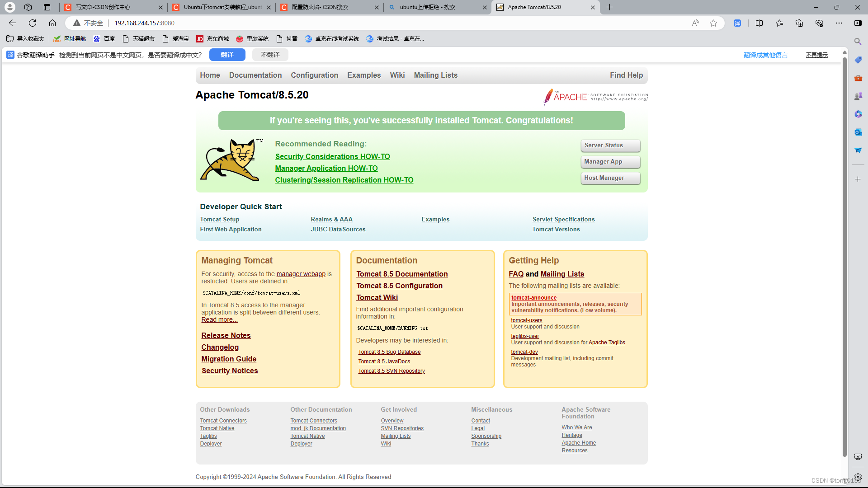
Task: Open the Servlet Specifications link
Action: click(x=564, y=220)
